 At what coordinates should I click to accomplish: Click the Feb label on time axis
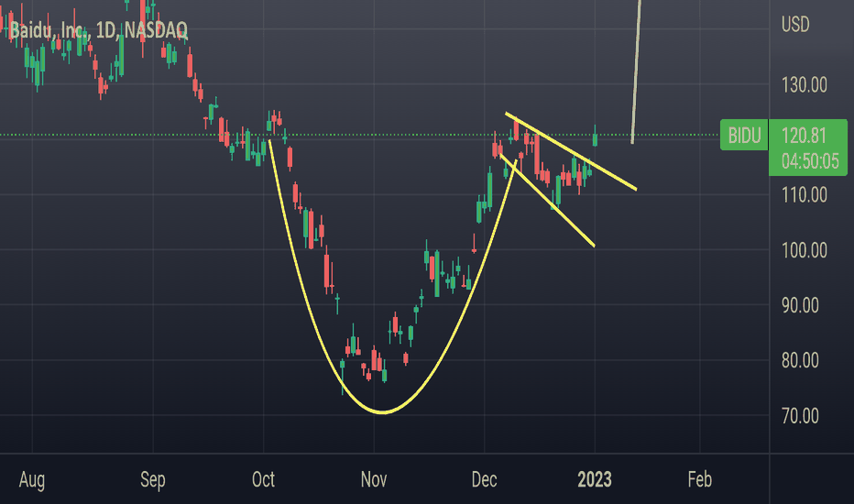pos(699,479)
